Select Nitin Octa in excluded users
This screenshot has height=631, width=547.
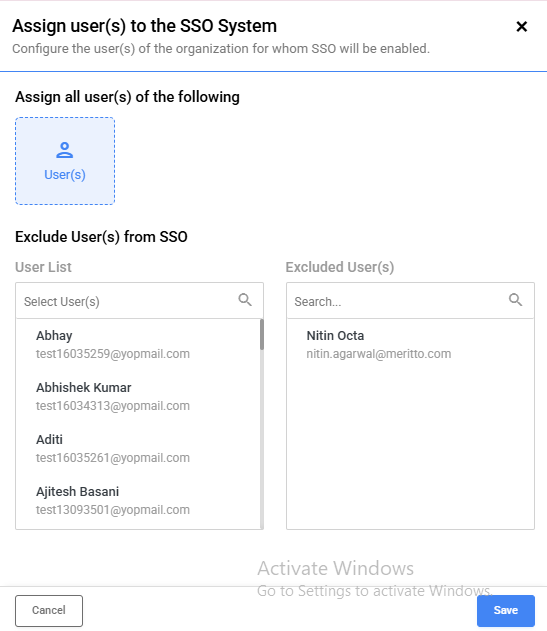tap(410, 344)
